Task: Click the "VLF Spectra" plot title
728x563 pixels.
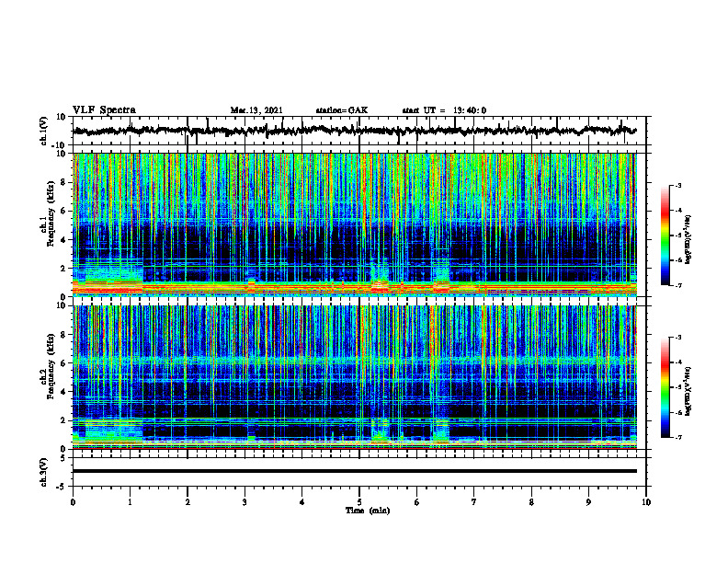Action: [x=104, y=110]
